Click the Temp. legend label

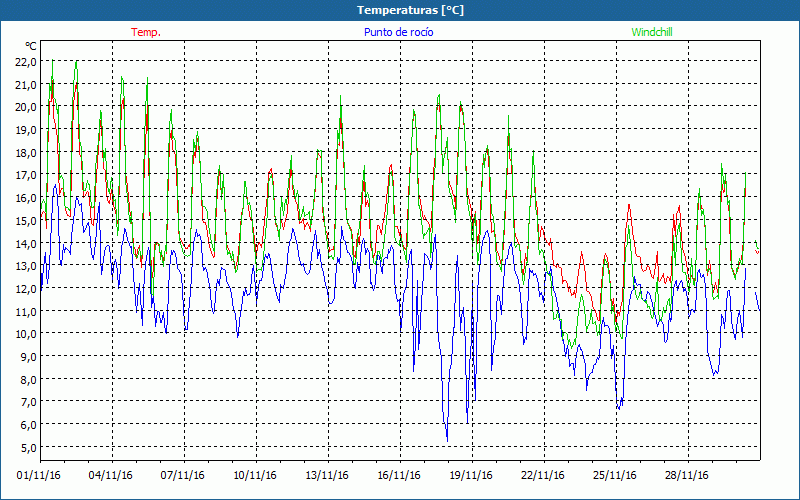[x=146, y=32]
